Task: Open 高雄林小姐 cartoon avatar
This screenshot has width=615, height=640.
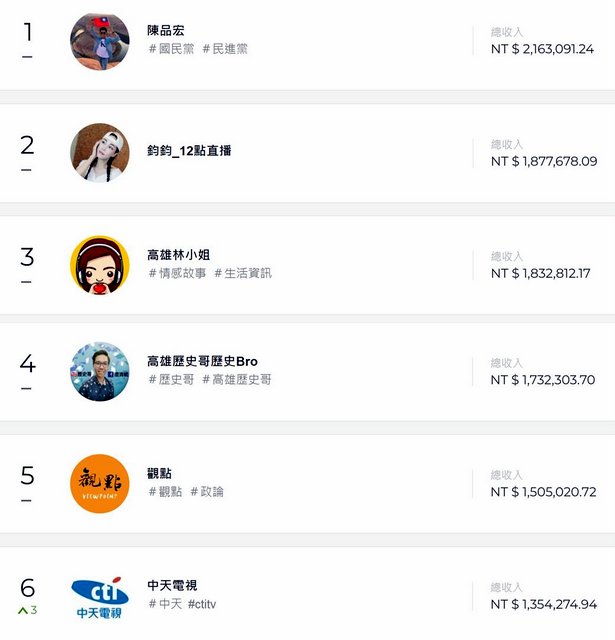Action: [x=100, y=265]
